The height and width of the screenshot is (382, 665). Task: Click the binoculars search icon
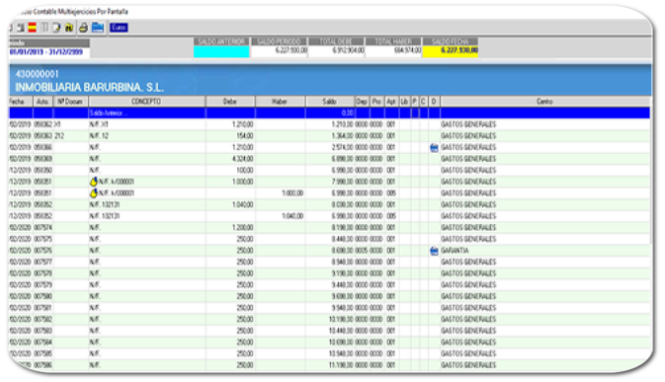click(69, 28)
